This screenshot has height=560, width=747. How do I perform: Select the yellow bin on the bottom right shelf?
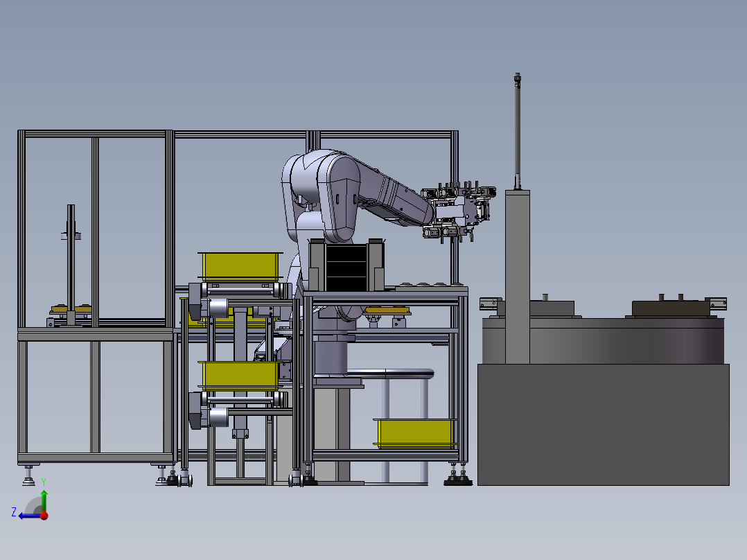(x=416, y=433)
